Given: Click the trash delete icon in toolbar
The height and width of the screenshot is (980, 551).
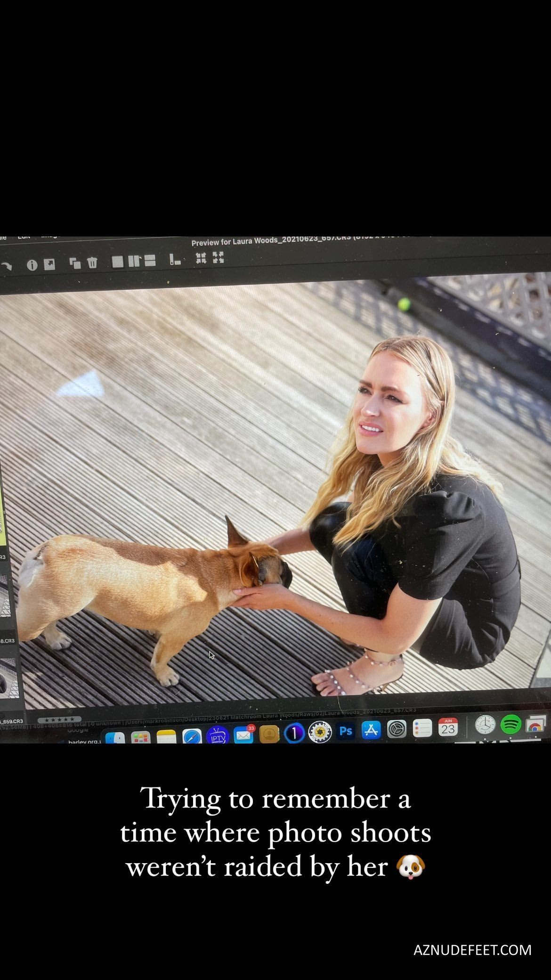Looking at the screenshot, I should point(92,262).
